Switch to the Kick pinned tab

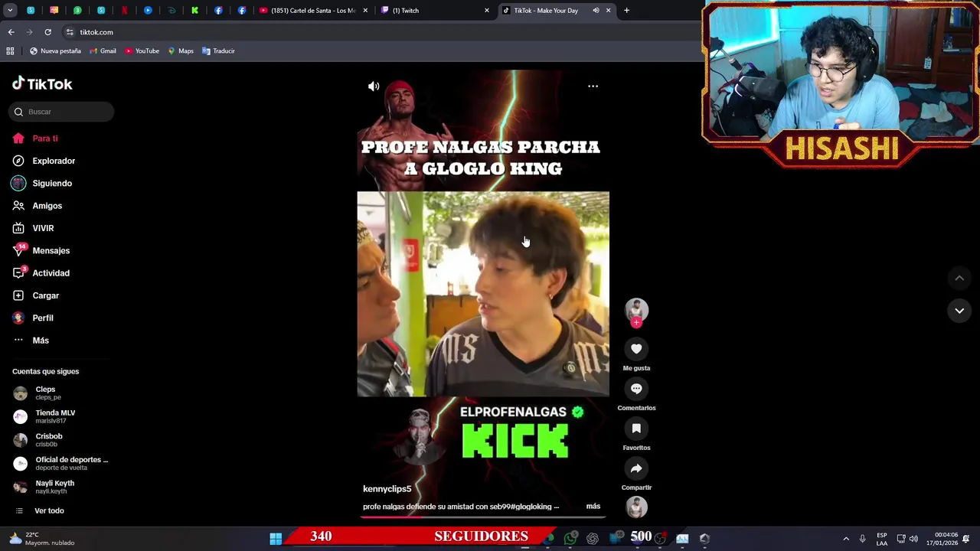coord(194,11)
